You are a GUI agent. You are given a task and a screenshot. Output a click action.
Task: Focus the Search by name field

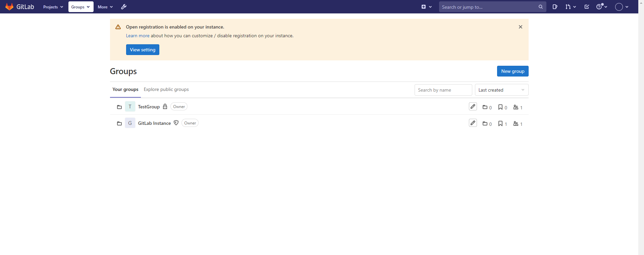pos(443,90)
